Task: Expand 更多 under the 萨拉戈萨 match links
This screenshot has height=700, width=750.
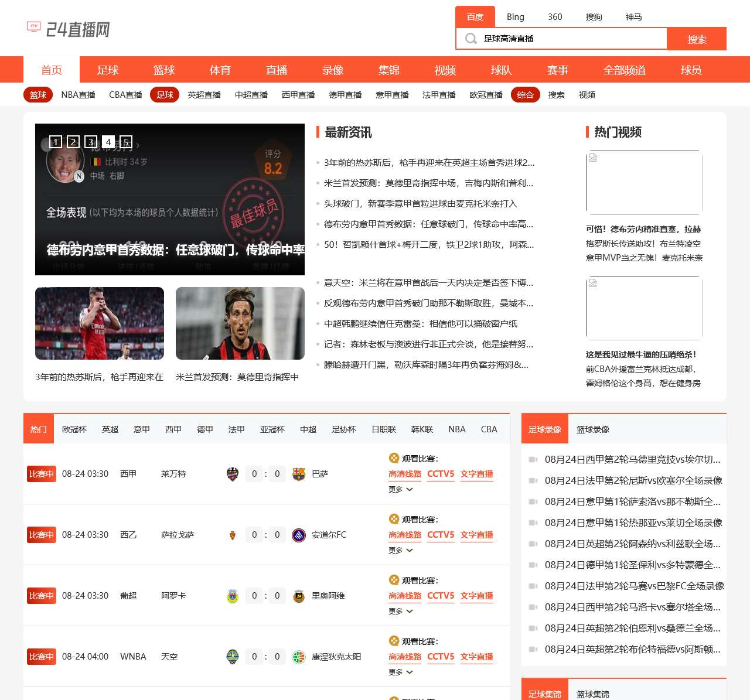Action: [x=401, y=550]
